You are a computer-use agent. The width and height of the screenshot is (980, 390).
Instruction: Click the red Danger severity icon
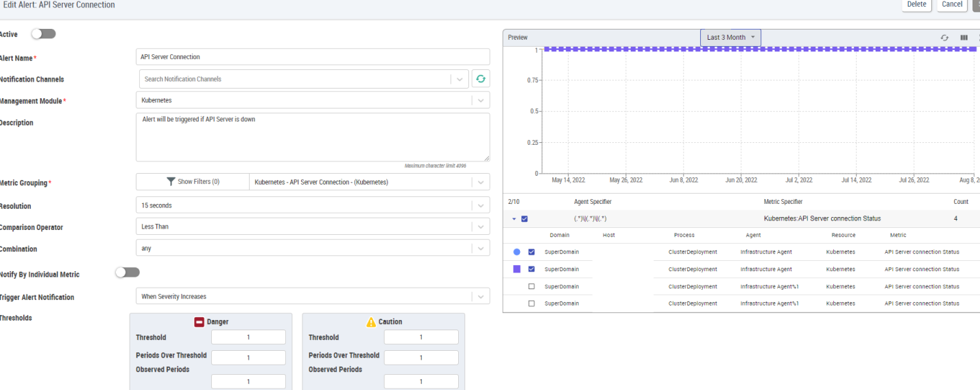pos(200,321)
